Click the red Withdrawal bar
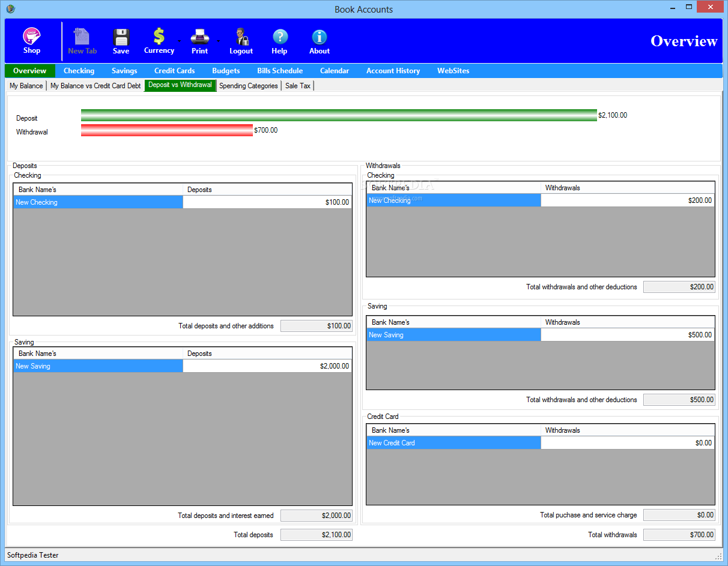This screenshot has width=728, height=566. click(167, 130)
